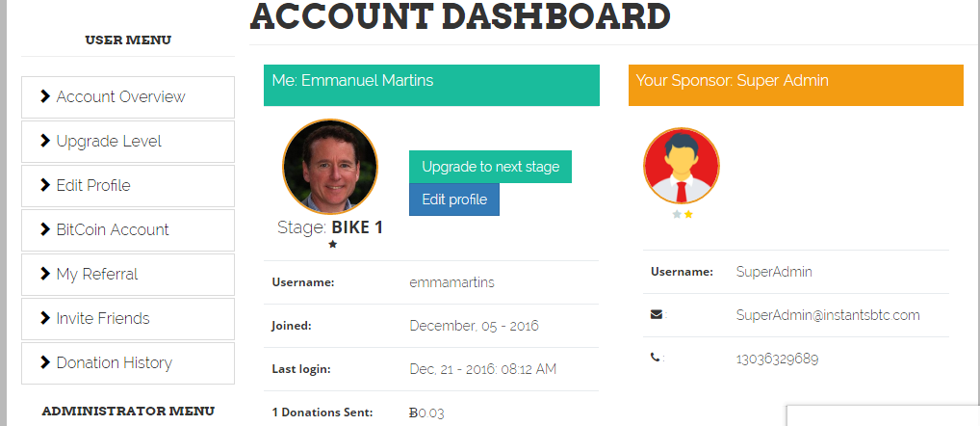This screenshot has height=426, width=980.
Task: Click the Super Admin sponsor avatar
Action: (x=682, y=166)
